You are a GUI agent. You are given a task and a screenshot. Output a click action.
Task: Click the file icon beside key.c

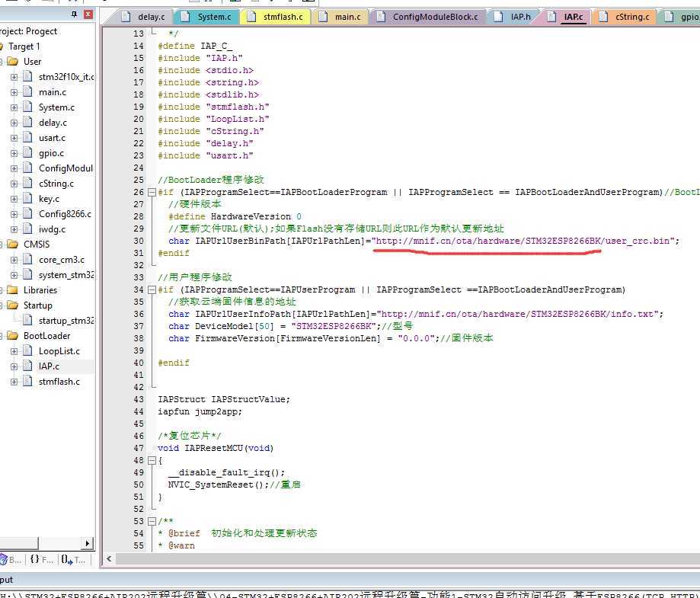coord(27,198)
